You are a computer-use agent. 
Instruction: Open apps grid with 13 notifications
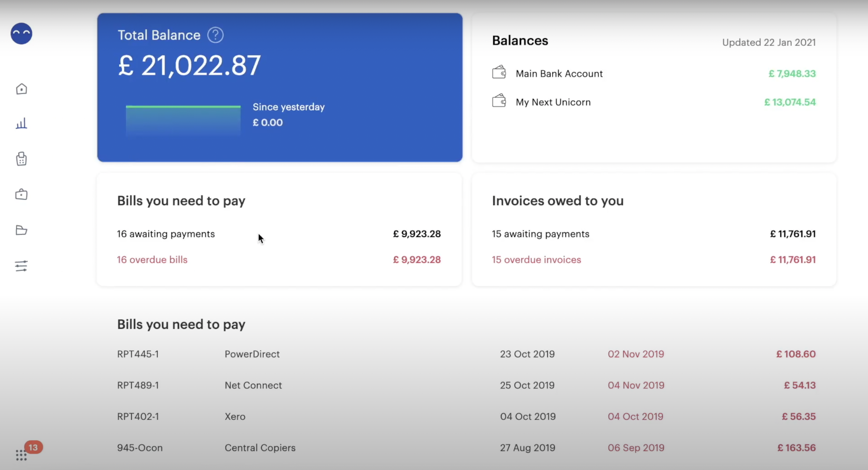click(22, 455)
